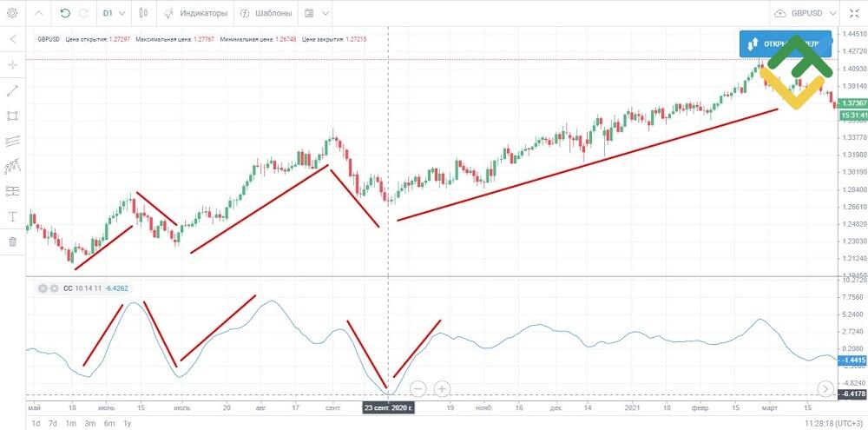Click the нояб. label on time axis
The width and height of the screenshot is (868, 430).
(484, 407)
